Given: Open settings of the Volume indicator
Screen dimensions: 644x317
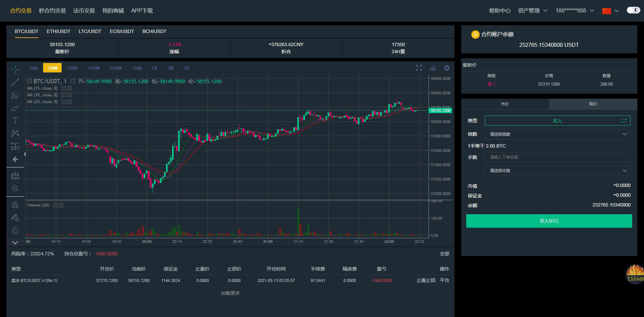Looking at the screenshot, I should coord(56,205).
